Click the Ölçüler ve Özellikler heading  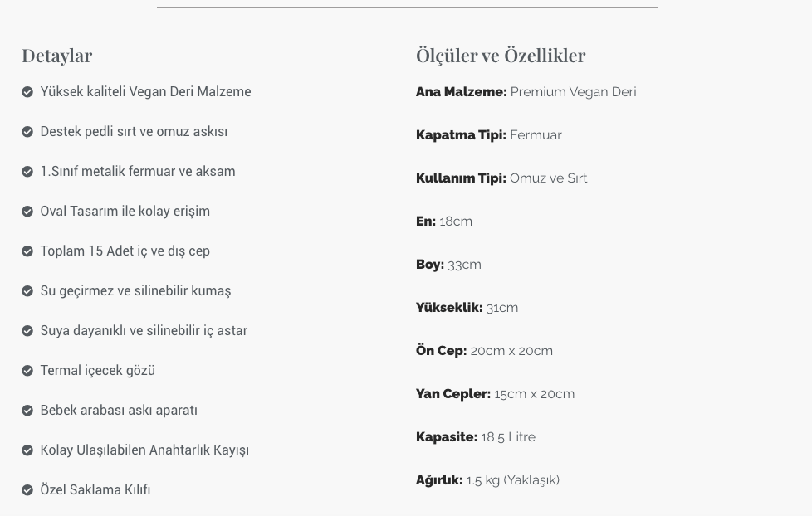tap(501, 56)
